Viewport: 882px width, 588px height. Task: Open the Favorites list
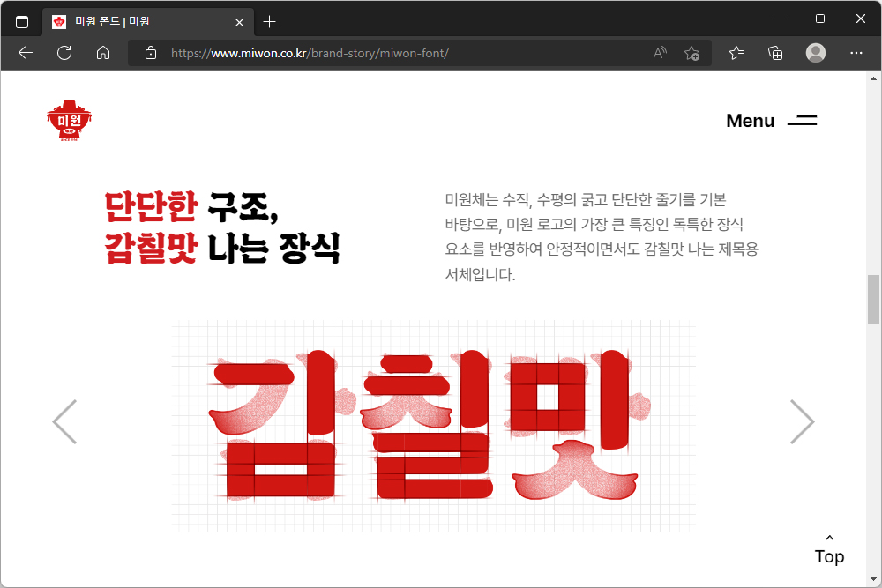click(736, 53)
